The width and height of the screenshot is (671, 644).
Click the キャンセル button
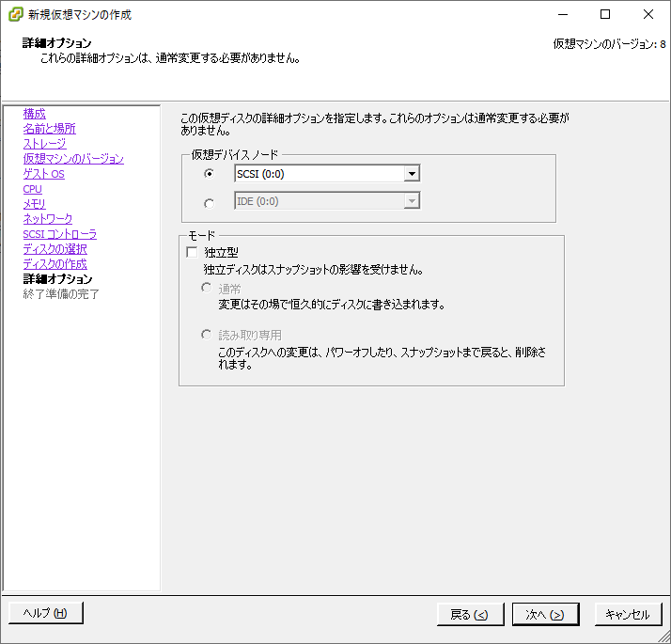[x=628, y=615]
